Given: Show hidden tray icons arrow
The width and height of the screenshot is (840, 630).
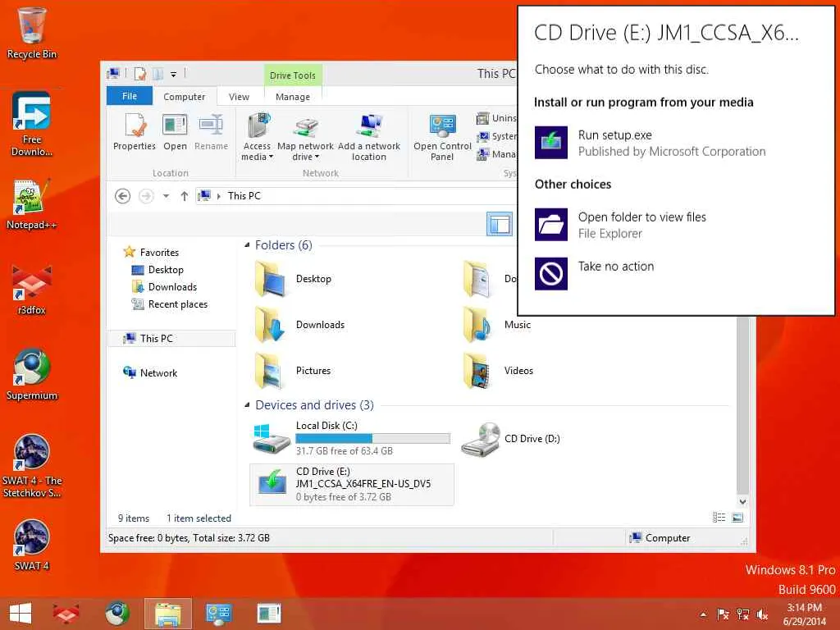Looking at the screenshot, I should click(703, 614).
